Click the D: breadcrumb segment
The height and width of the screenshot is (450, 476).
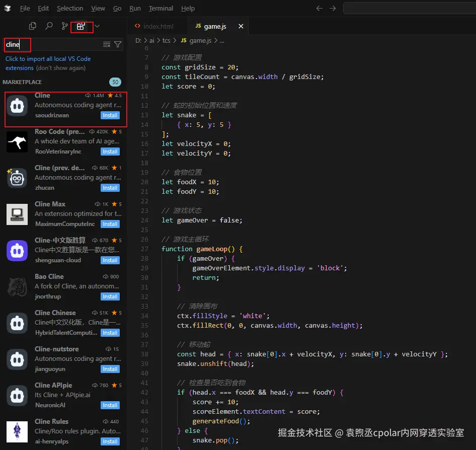(138, 41)
